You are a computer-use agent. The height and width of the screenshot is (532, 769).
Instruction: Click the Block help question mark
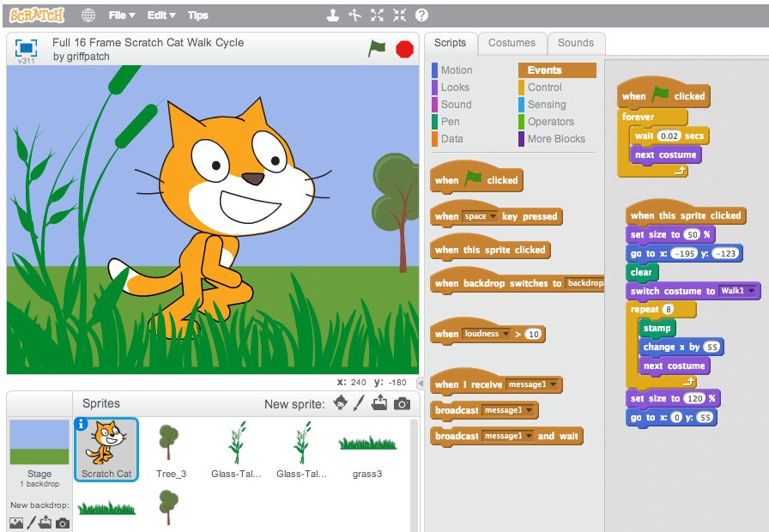click(421, 15)
